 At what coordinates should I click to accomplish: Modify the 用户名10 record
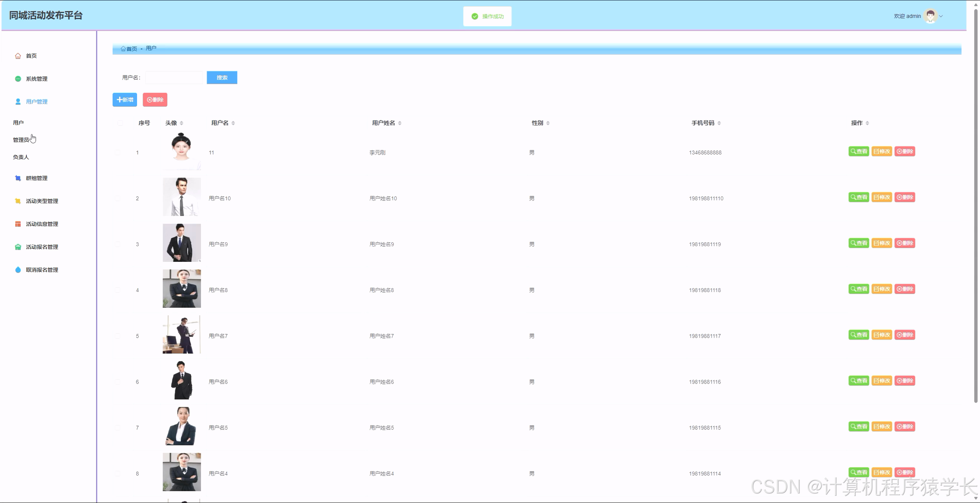pyautogui.click(x=882, y=198)
